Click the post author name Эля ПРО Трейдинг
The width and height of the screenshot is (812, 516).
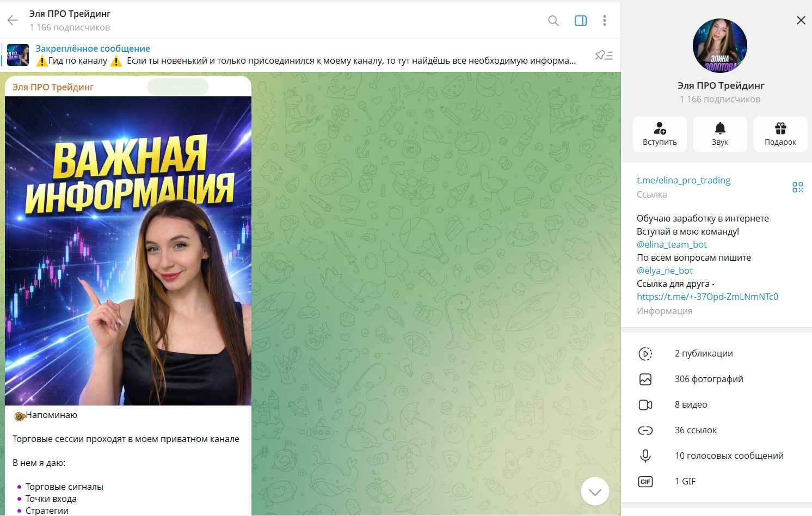tap(53, 87)
